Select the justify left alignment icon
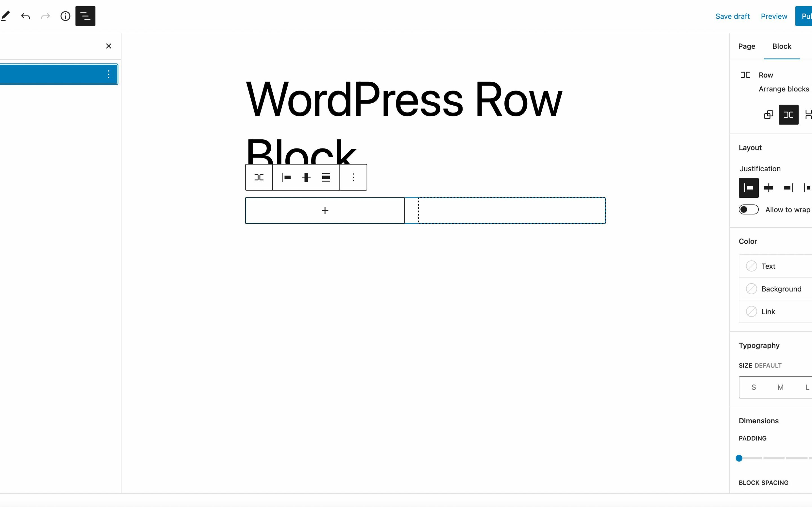The width and height of the screenshot is (812, 507). [x=749, y=188]
